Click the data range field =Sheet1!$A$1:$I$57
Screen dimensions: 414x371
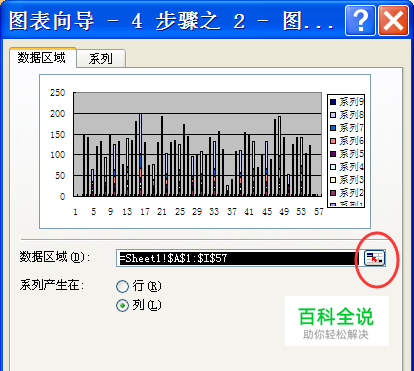click(x=239, y=258)
